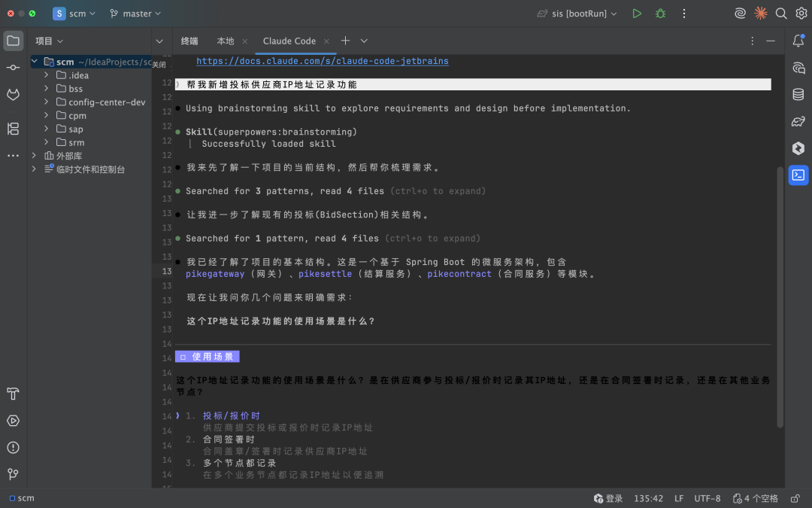Open the Commit tool window icon

point(13,68)
